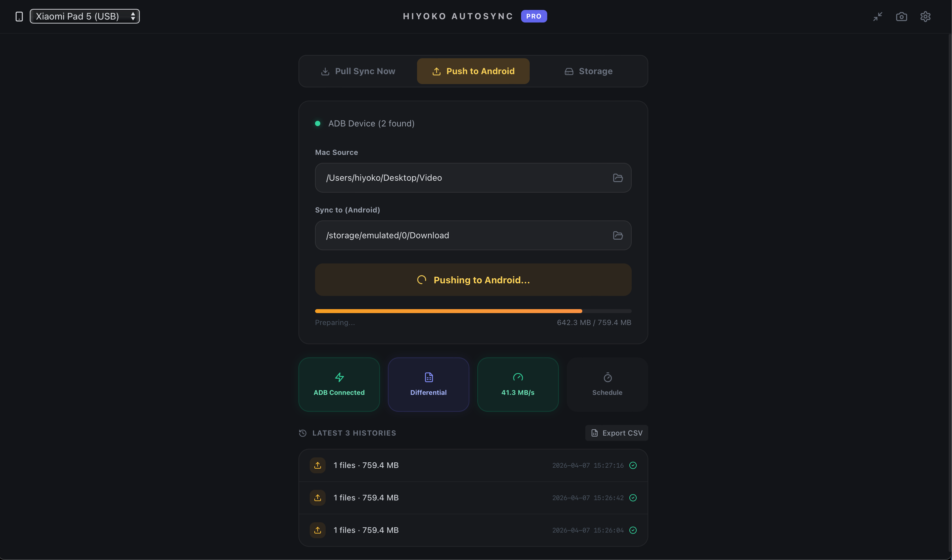Click the speedometer gauge icon
952x560 pixels.
tap(518, 377)
